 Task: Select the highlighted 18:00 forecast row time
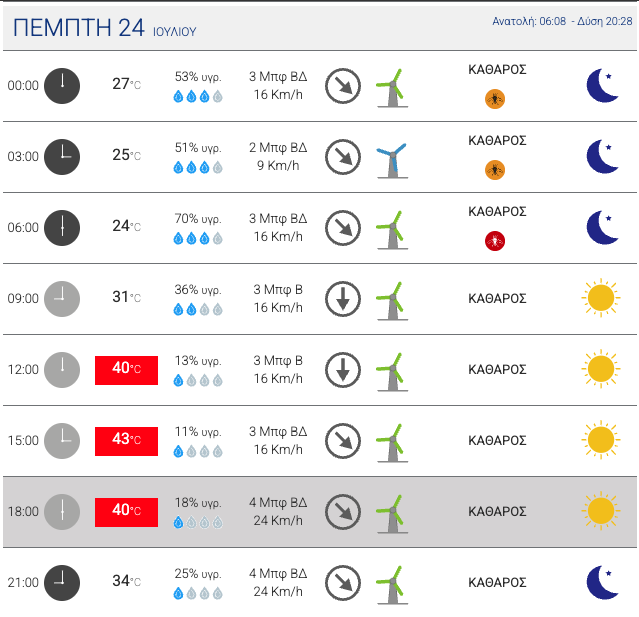coord(23,512)
